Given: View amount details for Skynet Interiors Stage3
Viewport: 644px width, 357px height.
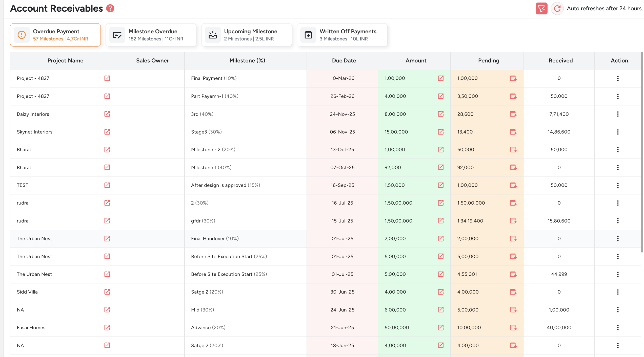Looking at the screenshot, I should tap(441, 132).
